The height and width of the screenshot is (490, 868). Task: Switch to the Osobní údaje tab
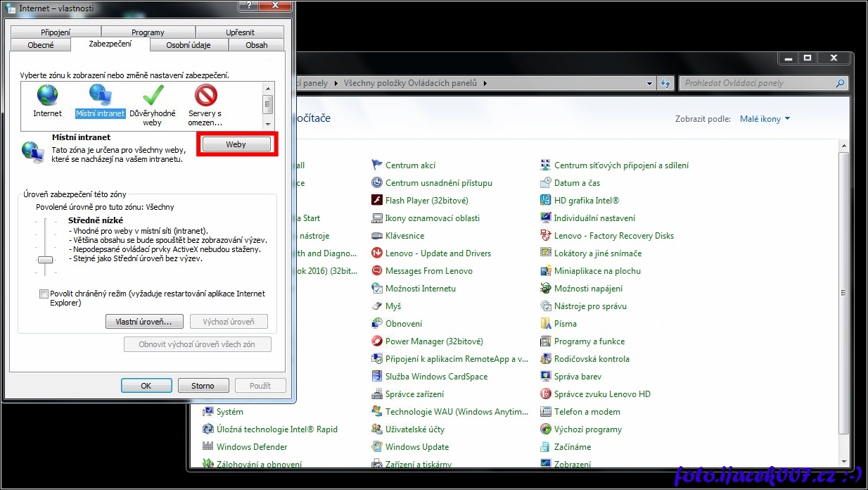[x=188, y=45]
